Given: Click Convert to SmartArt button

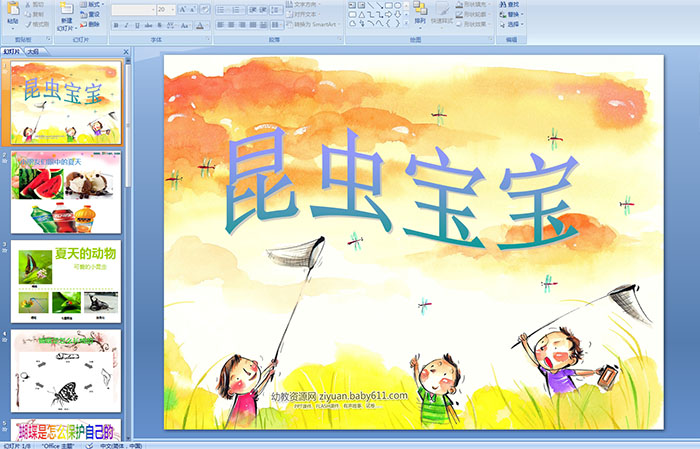Looking at the screenshot, I should tap(314, 24).
